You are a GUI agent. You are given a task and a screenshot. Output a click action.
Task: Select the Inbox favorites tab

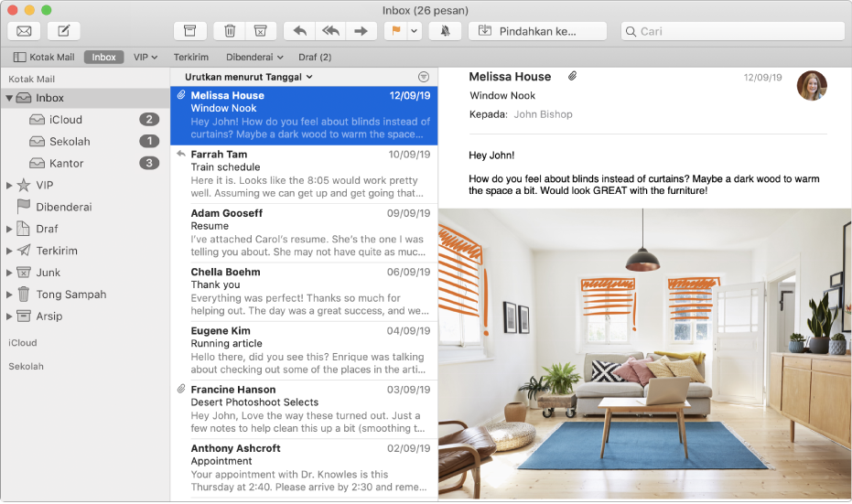click(103, 57)
